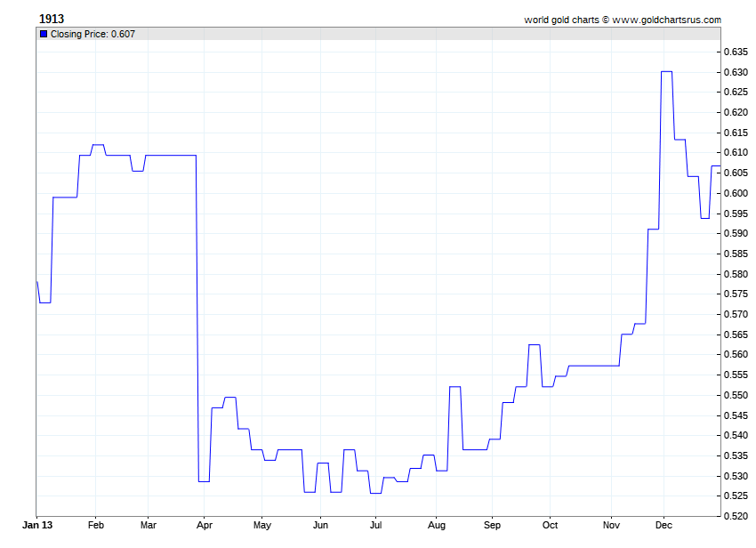Click the Aug month axis label

436,526
